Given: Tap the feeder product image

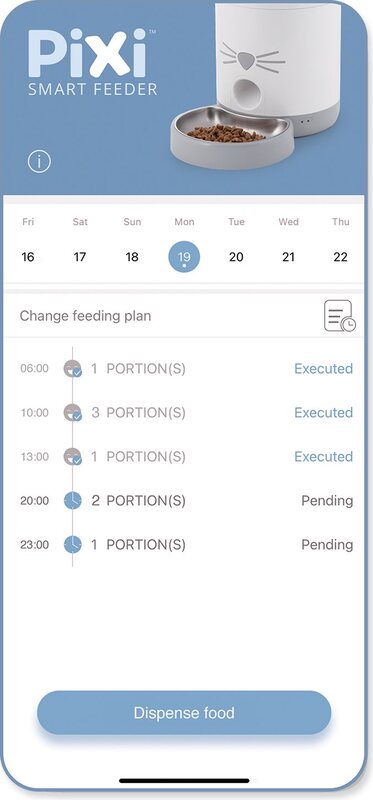Looking at the screenshot, I should pos(255,85).
